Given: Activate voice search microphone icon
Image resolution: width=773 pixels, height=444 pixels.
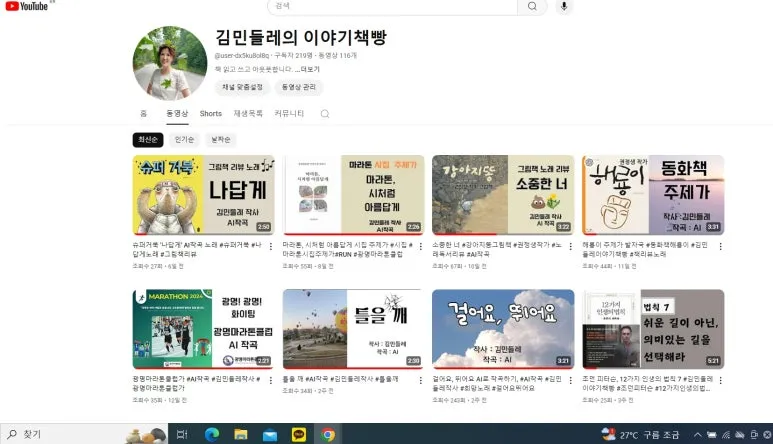Looking at the screenshot, I should 564,6.
